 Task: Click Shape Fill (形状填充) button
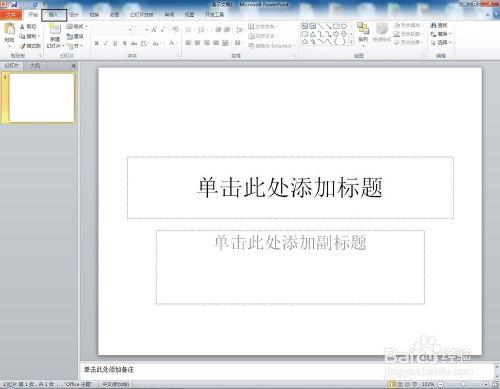[x=408, y=25]
